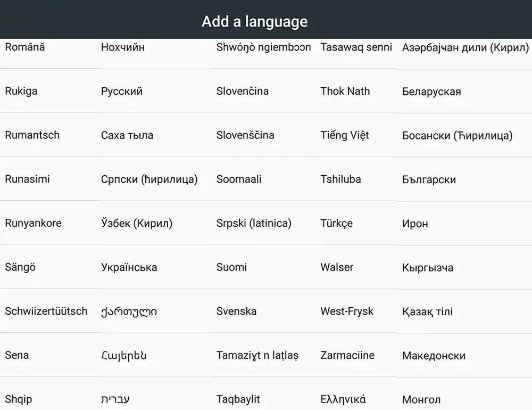Image resolution: width=532 pixels, height=410 pixels.
Task: Select Қазақ тілі language entry
Action: click(427, 311)
